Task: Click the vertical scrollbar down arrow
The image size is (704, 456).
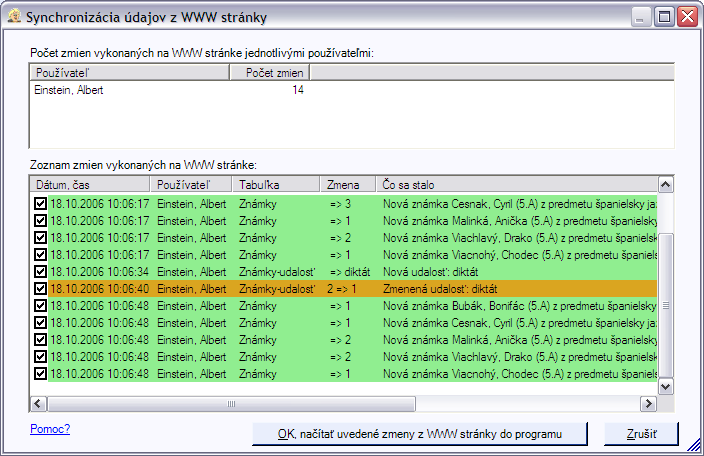Action: pyautogui.click(x=665, y=386)
